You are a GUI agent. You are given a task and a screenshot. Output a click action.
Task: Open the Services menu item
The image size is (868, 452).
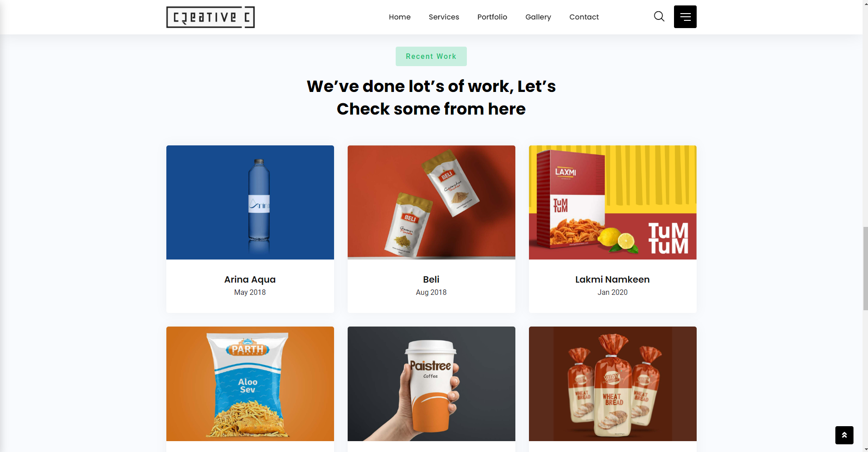tap(444, 17)
